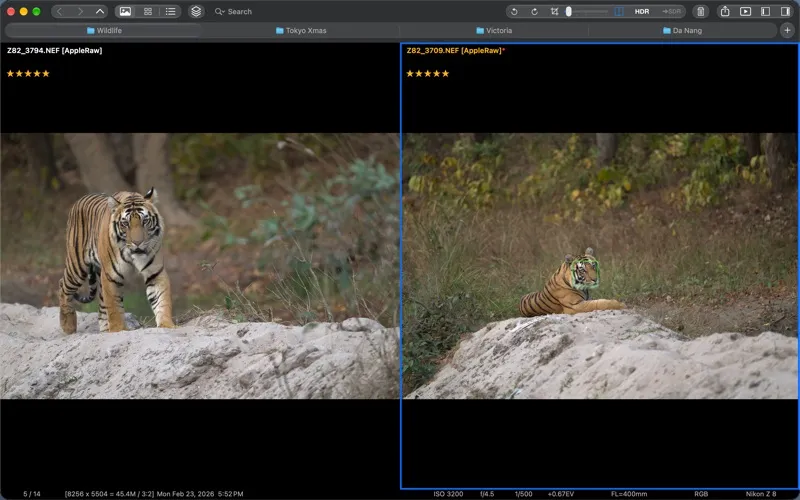Switch to single image view mode
Viewport: 800px width, 500px height.
(x=126, y=11)
